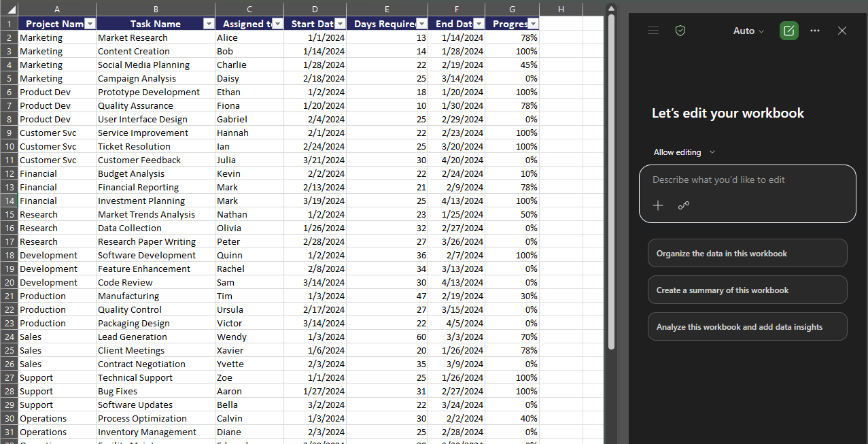The image size is (868, 444).
Task: Select row 14 header
Action: tap(9, 201)
